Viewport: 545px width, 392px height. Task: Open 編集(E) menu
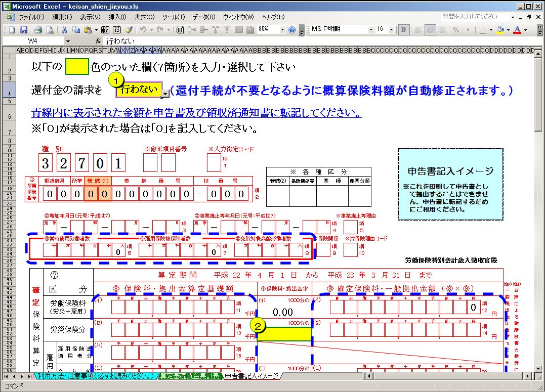coord(62,17)
